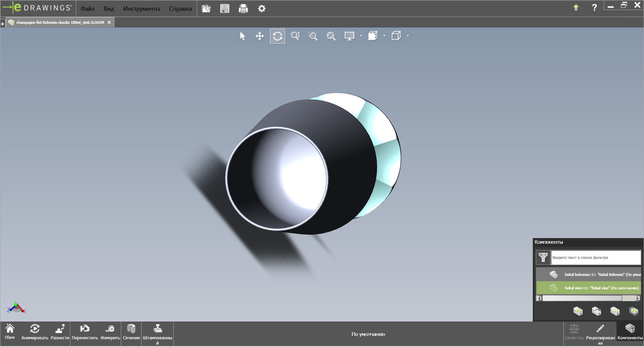The image size is (644, 347).
Task: Toggle the Animate (Анимировать) playback
Action: [x=35, y=332]
